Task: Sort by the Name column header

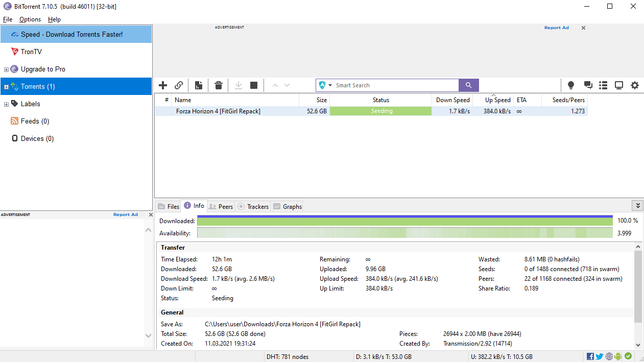Action: (235, 100)
